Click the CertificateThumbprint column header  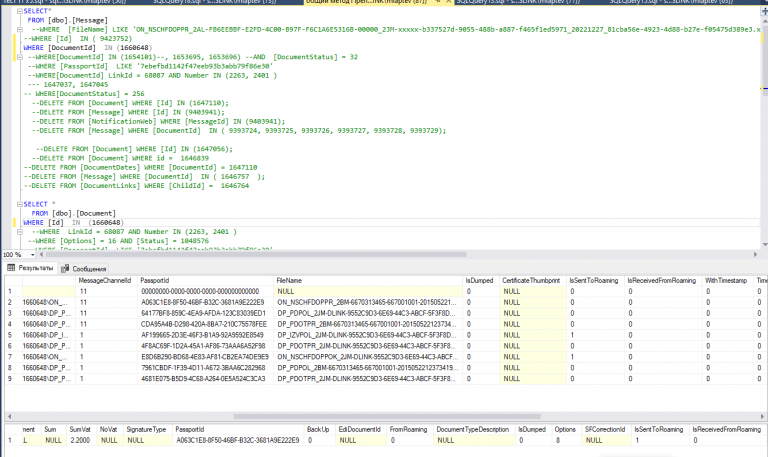pyautogui.click(x=530, y=281)
